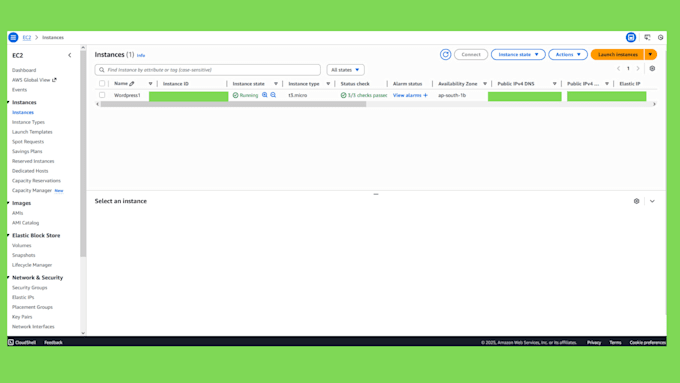
Task: Click the panel resize handle above Select an instance
Action: (x=376, y=194)
